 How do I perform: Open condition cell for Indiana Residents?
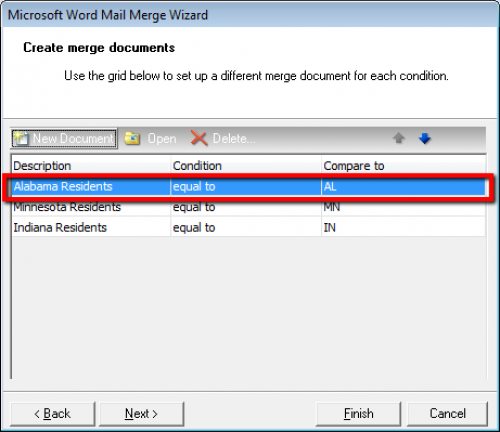tap(246, 228)
